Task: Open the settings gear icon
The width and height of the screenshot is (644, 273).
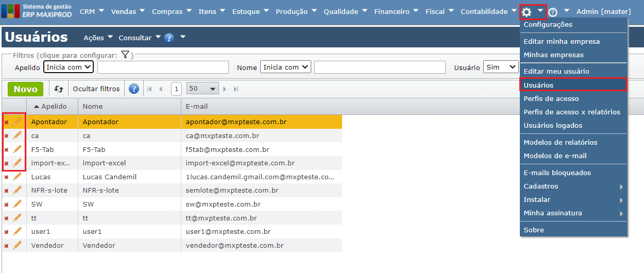Action: [527, 12]
